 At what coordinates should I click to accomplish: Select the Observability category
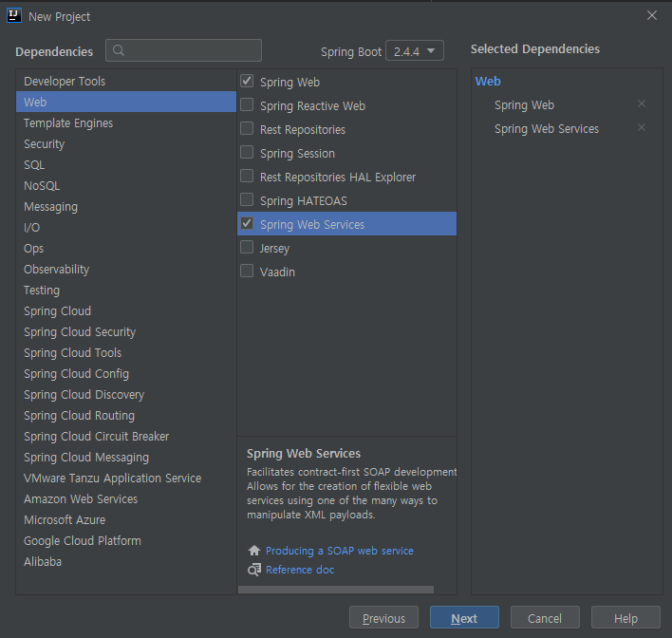[126, 269]
